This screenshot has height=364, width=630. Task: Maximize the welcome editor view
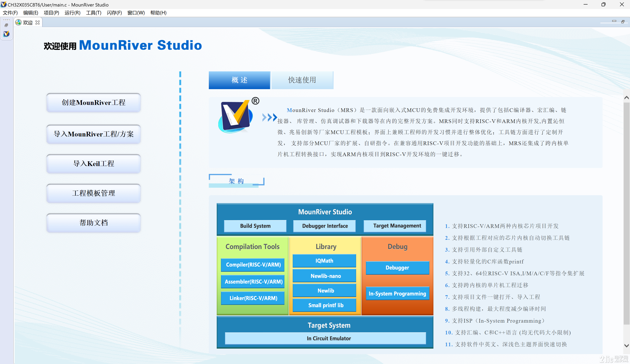click(623, 22)
